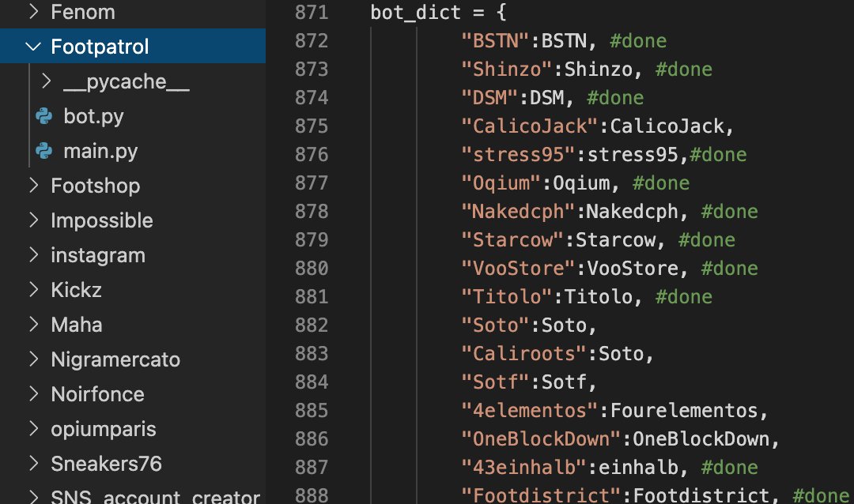Viewport: 854px width, 504px height.
Task: Select the Fenom folder name
Action: pyautogui.click(x=83, y=12)
